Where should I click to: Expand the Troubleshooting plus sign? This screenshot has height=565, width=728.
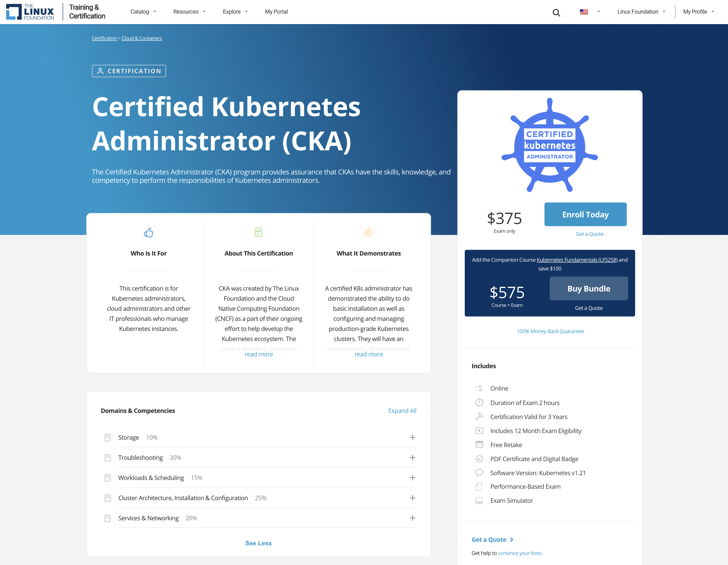(x=412, y=458)
